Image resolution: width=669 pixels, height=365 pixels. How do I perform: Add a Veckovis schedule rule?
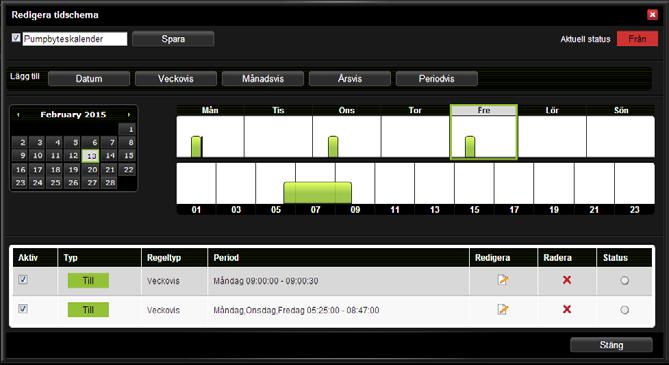[176, 79]
